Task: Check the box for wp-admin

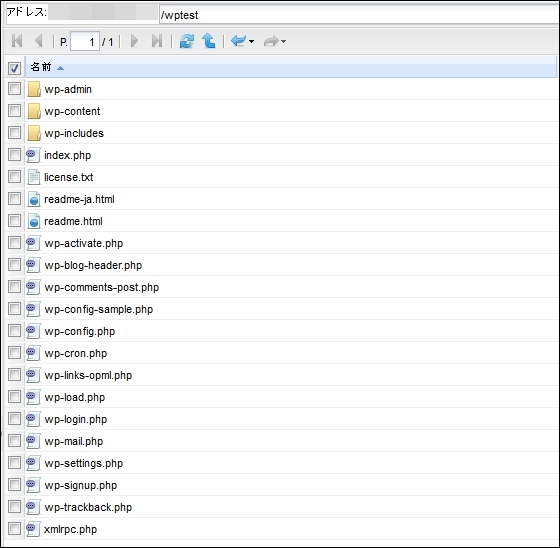Action: [14, 89]
